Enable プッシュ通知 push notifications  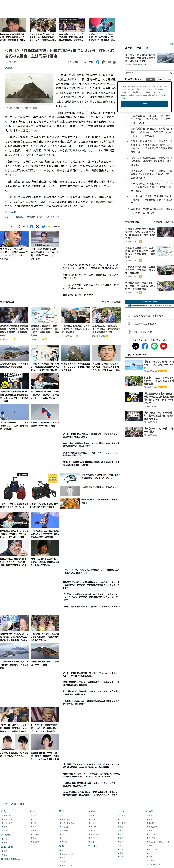pos(54,226)
